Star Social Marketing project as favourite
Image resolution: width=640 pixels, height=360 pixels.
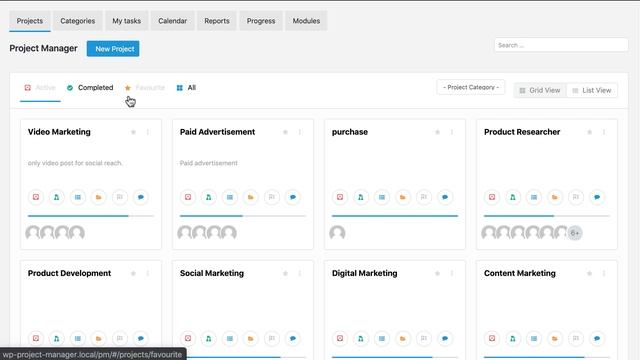point(285,273)
